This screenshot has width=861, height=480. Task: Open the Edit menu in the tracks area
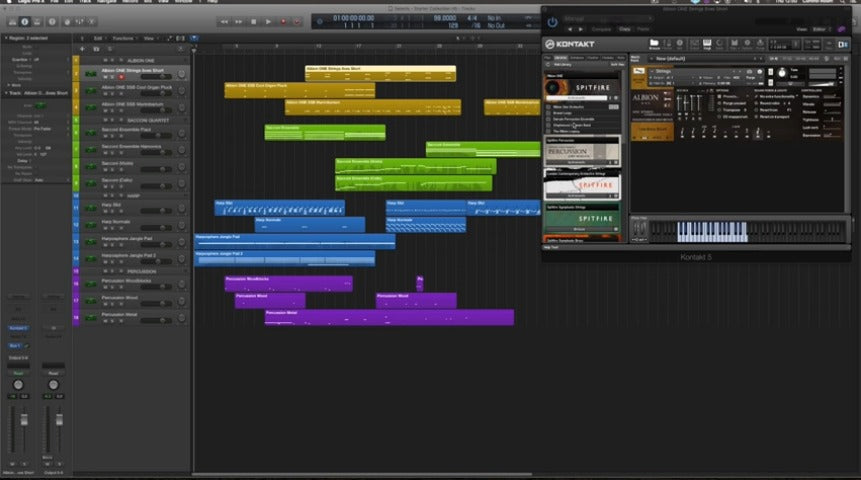click(98, 37)
